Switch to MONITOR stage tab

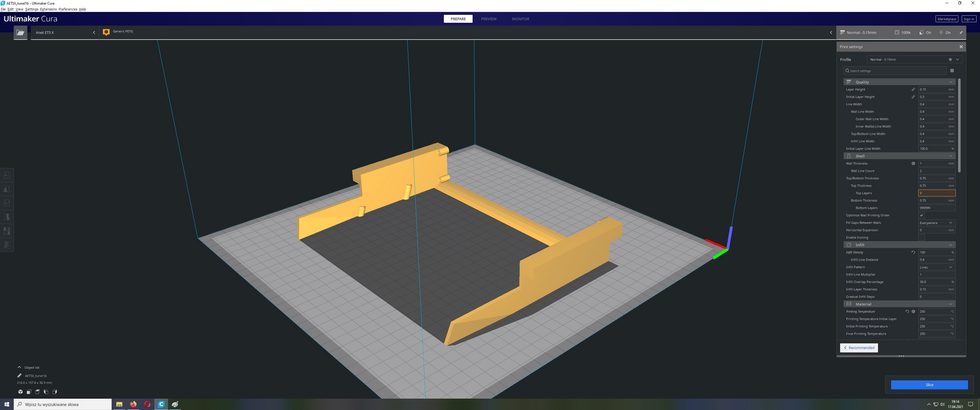pos(520,19)
